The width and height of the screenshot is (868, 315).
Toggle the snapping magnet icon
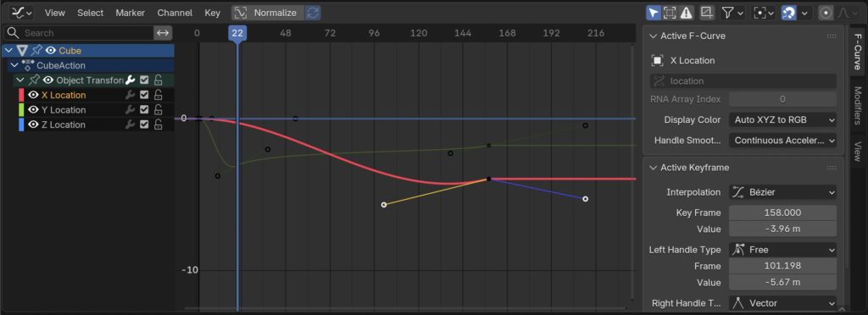point(789,13)
